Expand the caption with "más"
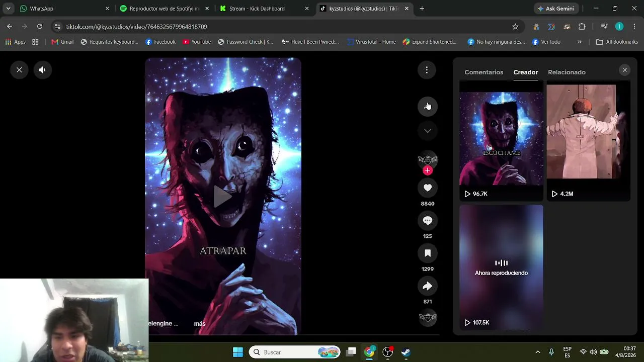The width and height of the screenshot is (644, 362). [200, 324]
